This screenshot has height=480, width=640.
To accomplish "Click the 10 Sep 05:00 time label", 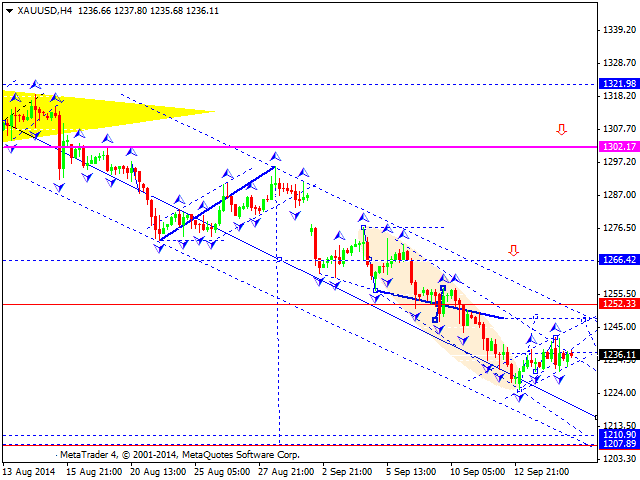I will point(478,472).
